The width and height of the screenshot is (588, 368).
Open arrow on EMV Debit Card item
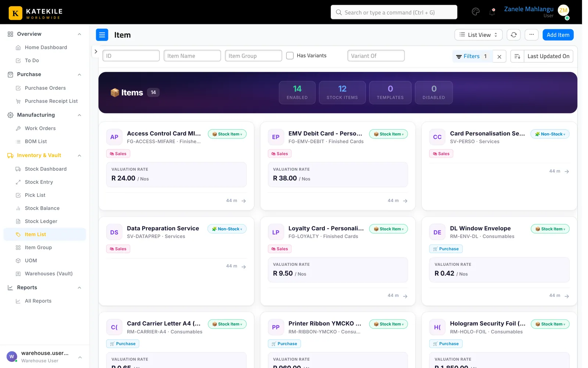pyautogui.click(x=405, y=201)
